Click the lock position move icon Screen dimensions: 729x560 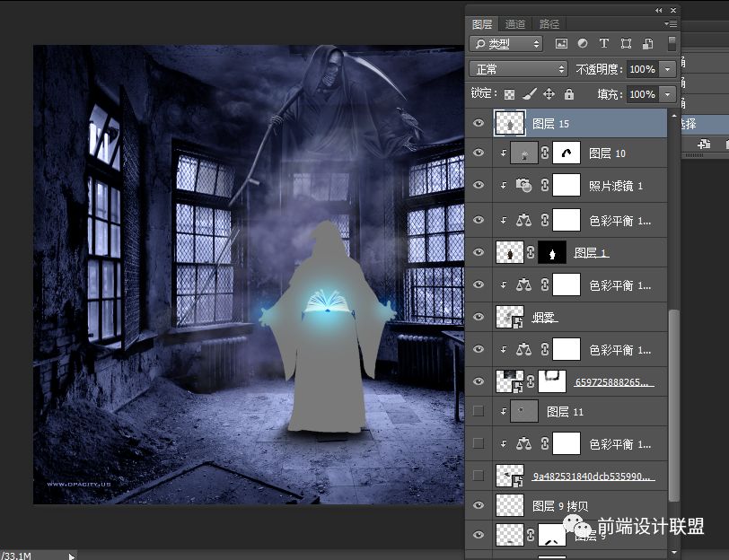pos(549,94)
